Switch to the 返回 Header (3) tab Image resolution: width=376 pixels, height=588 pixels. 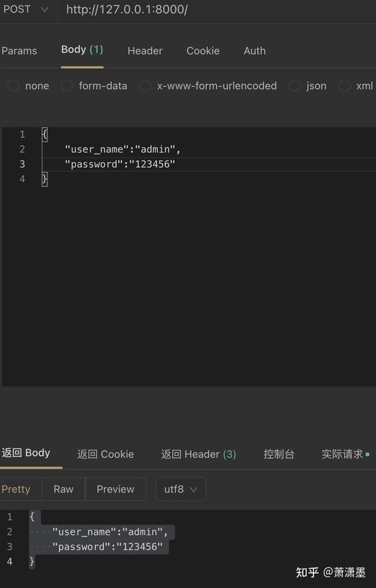pos(198,454)
